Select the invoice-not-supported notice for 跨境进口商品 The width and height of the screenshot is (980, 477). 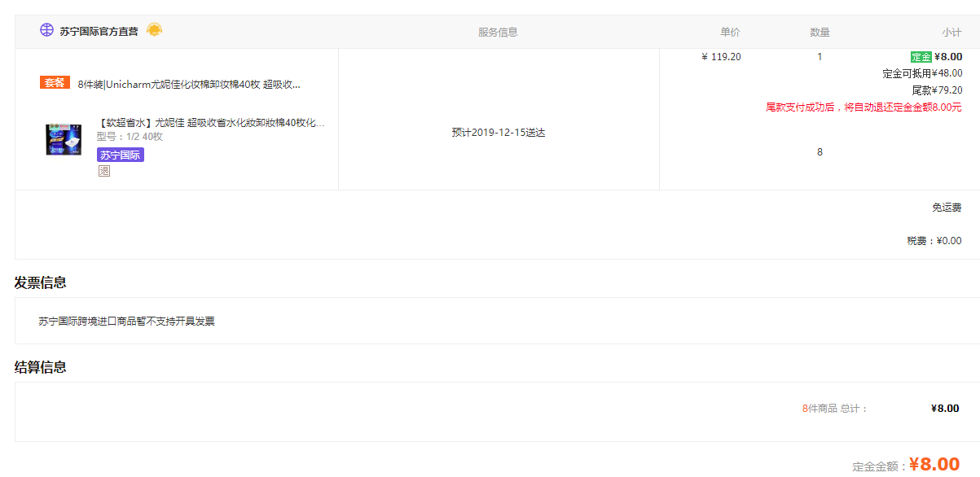[127, 322]
